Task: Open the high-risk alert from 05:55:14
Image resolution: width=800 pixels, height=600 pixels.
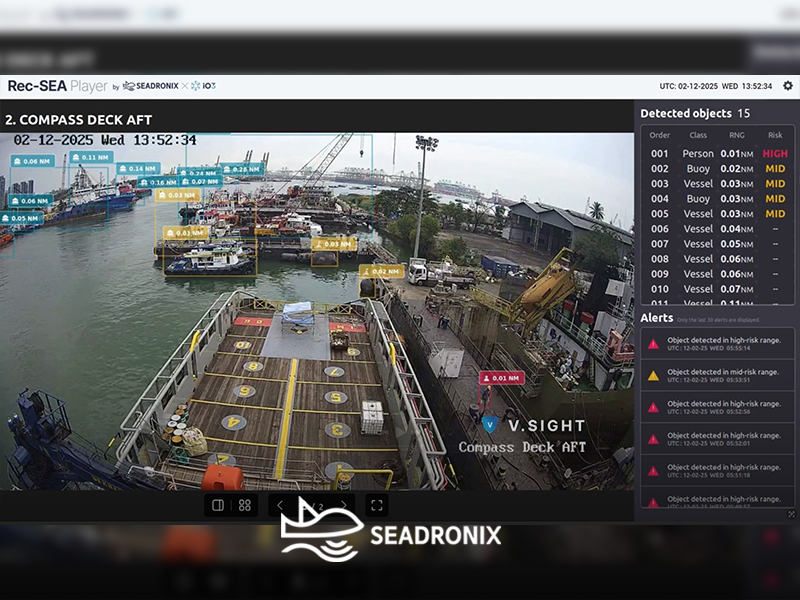Action: (717, 344)
